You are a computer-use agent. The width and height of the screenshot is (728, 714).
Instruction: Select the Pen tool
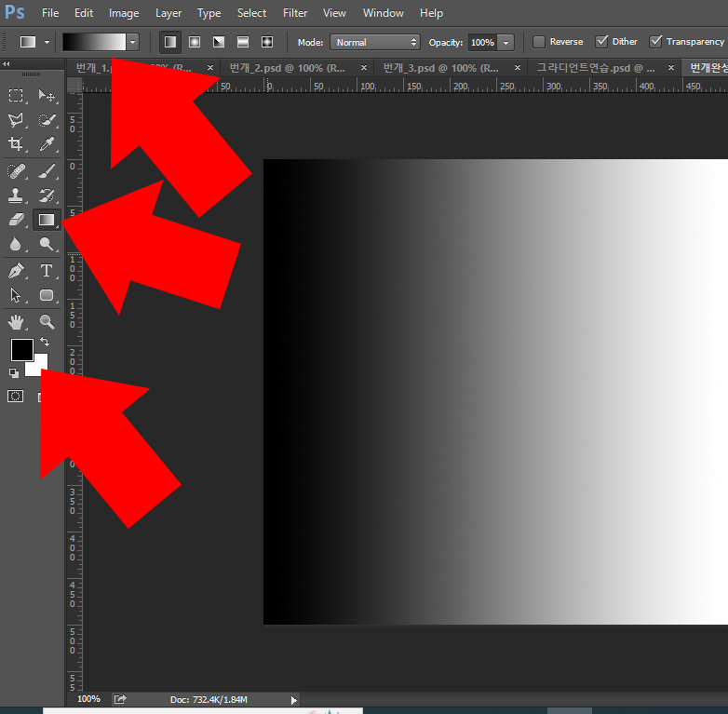pos(16,271)
